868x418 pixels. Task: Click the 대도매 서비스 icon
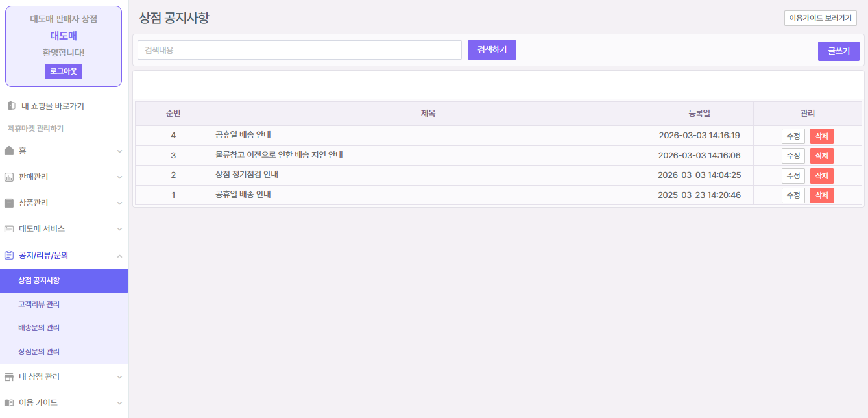pyautogui.click(x=9, y=229)
